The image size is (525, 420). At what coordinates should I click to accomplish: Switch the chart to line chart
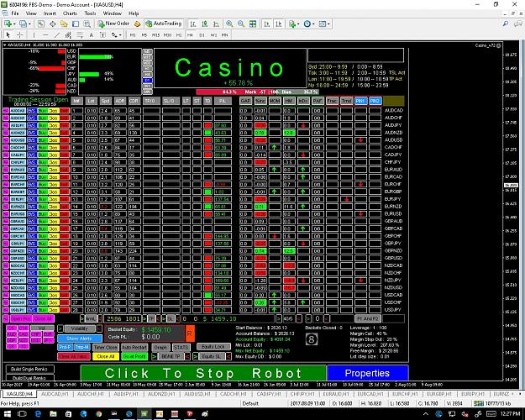pos(216,24)
